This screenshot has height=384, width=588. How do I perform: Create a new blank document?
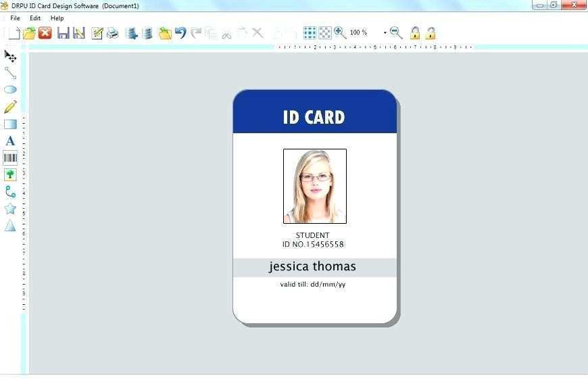click(x=14, y=33)
